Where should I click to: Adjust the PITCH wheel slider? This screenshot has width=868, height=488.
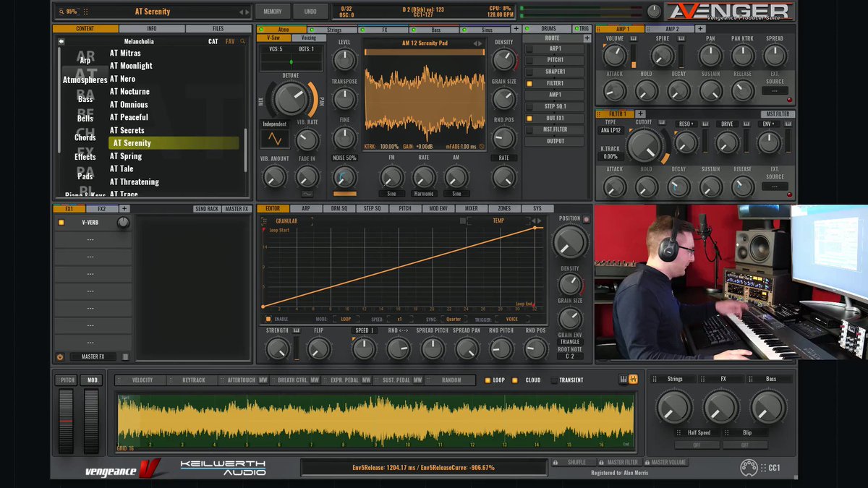click(67, 421)
